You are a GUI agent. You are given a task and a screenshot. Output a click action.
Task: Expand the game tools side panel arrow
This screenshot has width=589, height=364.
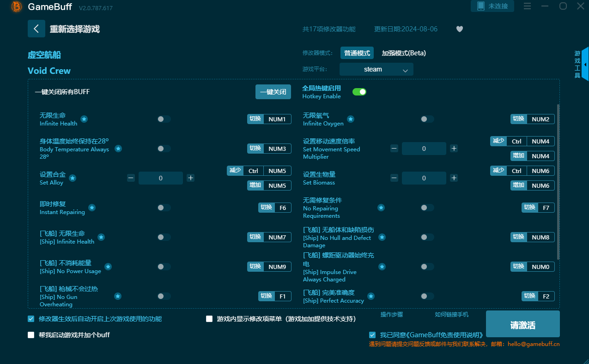pos(585,65)
